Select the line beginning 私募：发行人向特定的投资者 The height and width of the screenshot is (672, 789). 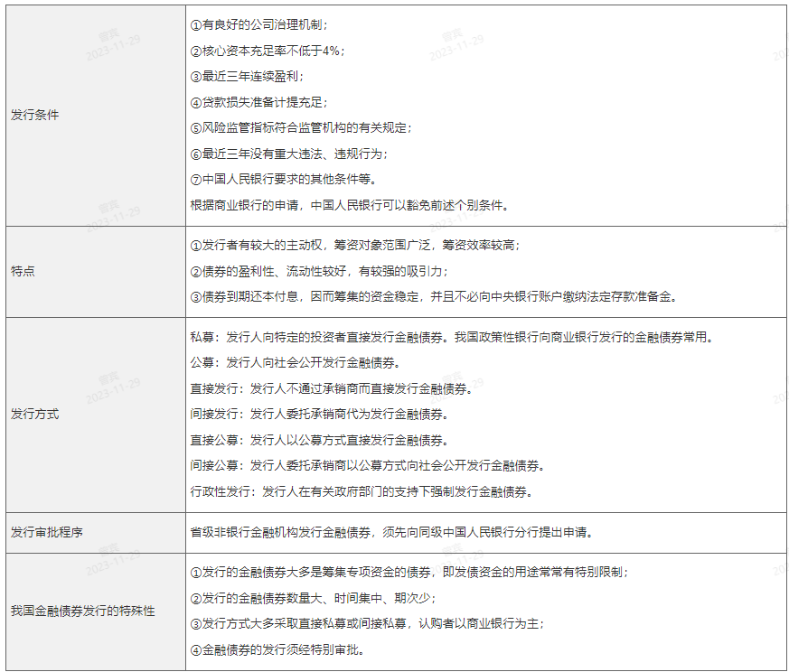point(452,338)
